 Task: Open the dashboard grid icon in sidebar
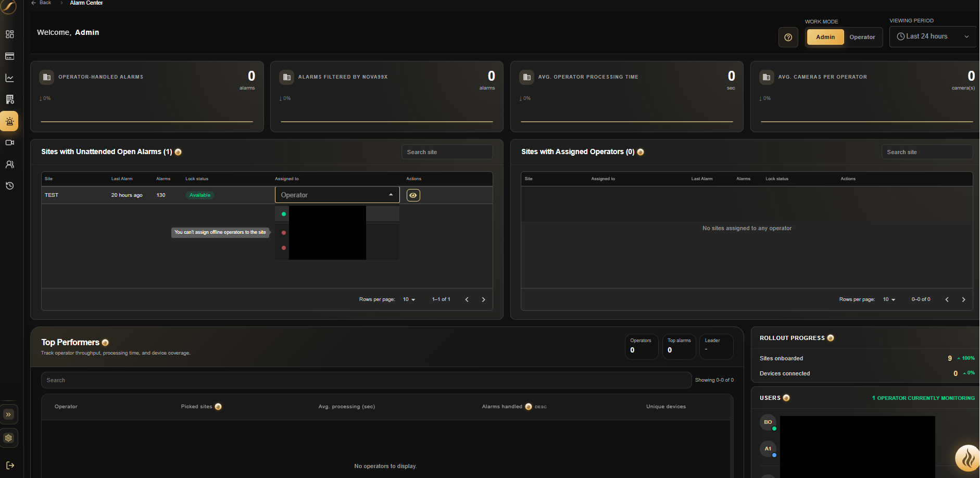coord(9,34)
